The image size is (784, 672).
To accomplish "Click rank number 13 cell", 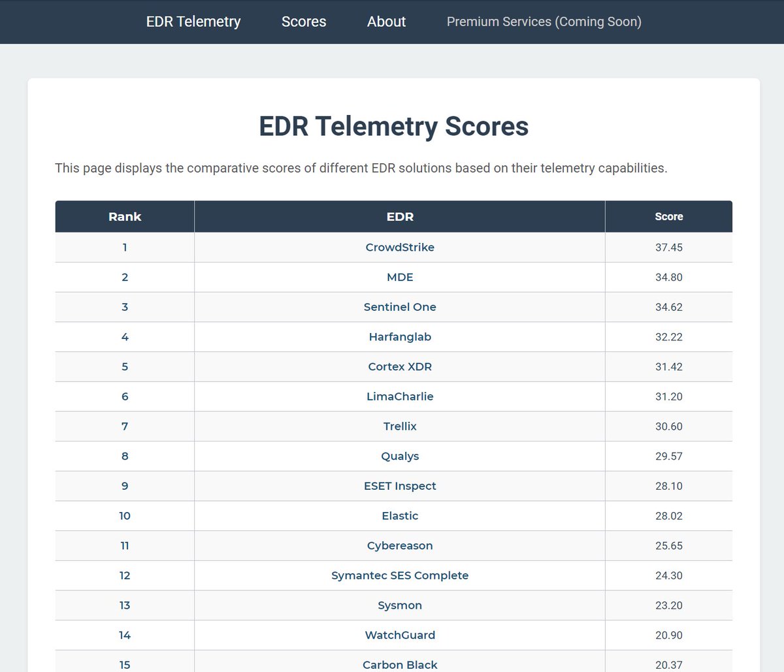I will pyautogui.click(x=125, y=605).
